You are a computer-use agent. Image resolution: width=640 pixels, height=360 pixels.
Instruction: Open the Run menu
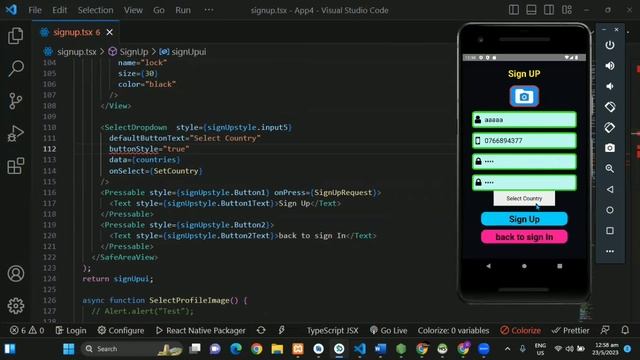183,10
